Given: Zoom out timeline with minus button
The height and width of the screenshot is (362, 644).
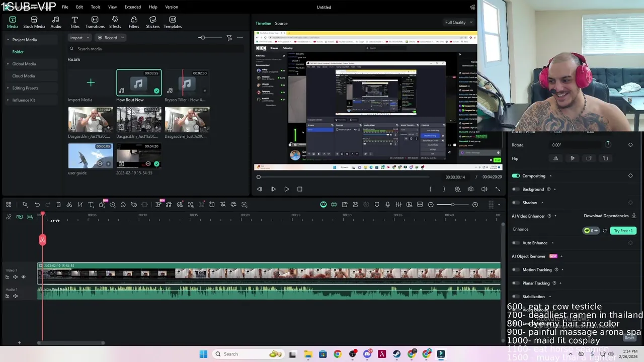Looking at the screenshot, I should [x=431, y=205].
